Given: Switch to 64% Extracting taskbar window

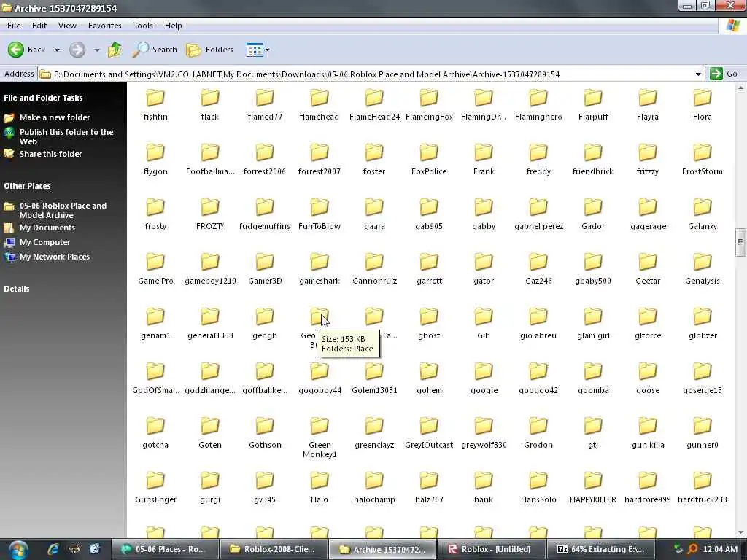Looking at the screenshot, I should pos(600,549).
